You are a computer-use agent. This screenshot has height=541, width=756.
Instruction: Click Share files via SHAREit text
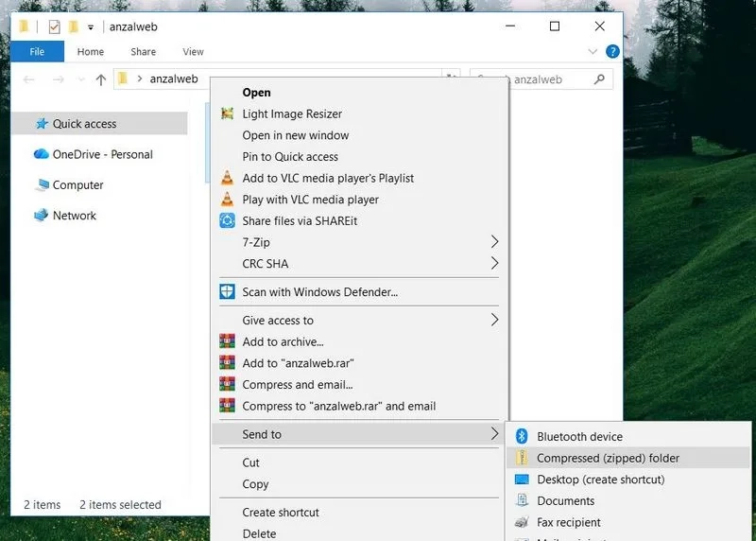coord(300,221)
